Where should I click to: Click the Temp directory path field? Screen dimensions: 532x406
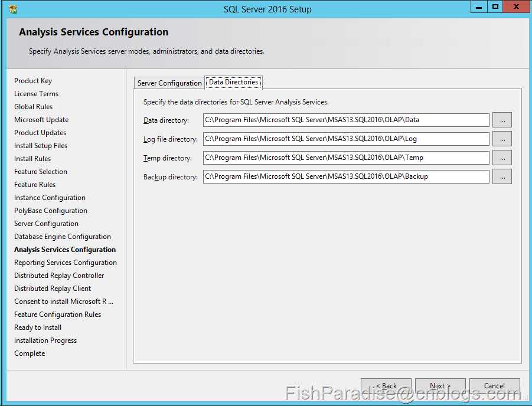pos(346,158)
